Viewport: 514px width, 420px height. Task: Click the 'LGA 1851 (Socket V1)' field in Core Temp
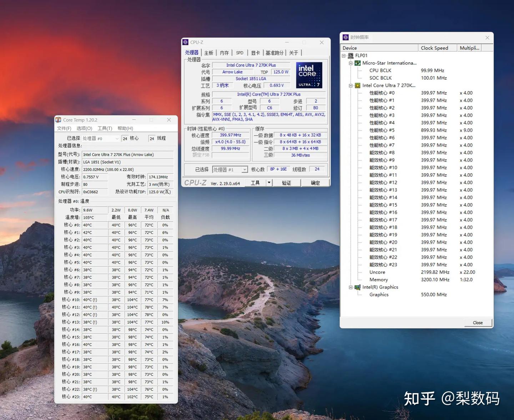[x=128, y=162]
